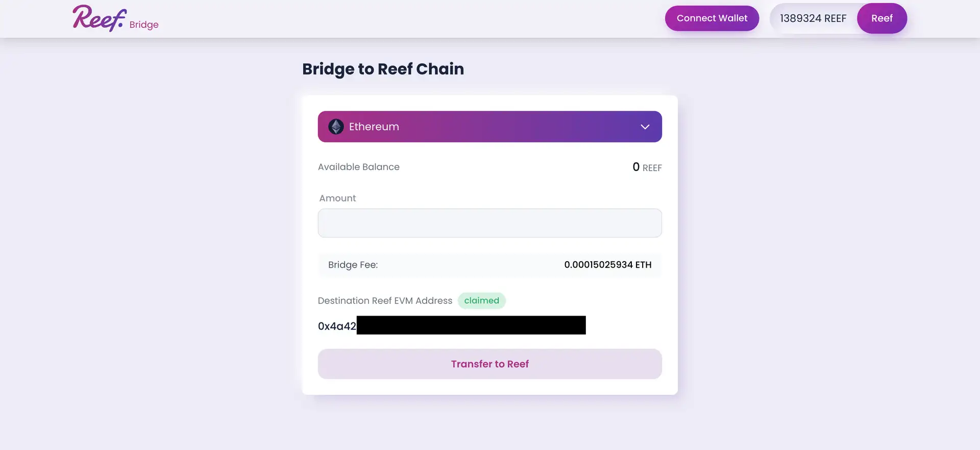Click the Bridge Fee label

pyautogui.click(x=353, y=265)
